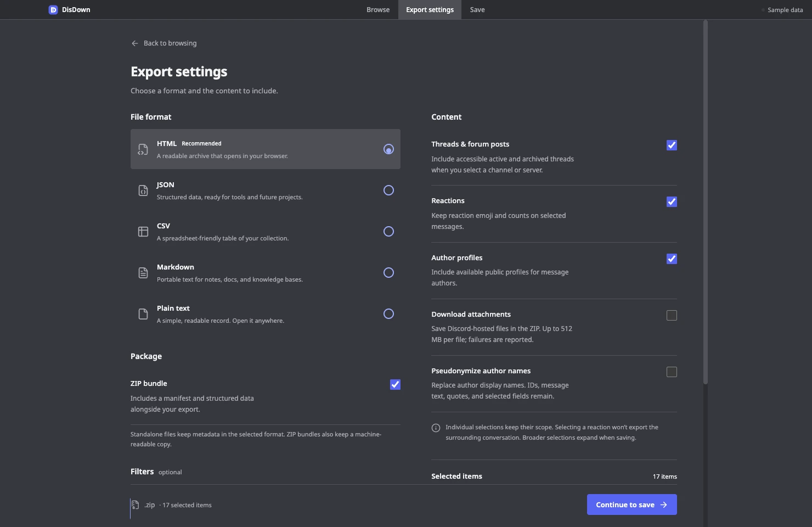The height and width of the screenshot is (527, 812).
Task: Click the HTML file format icon
Action: [x=143, y=149]
